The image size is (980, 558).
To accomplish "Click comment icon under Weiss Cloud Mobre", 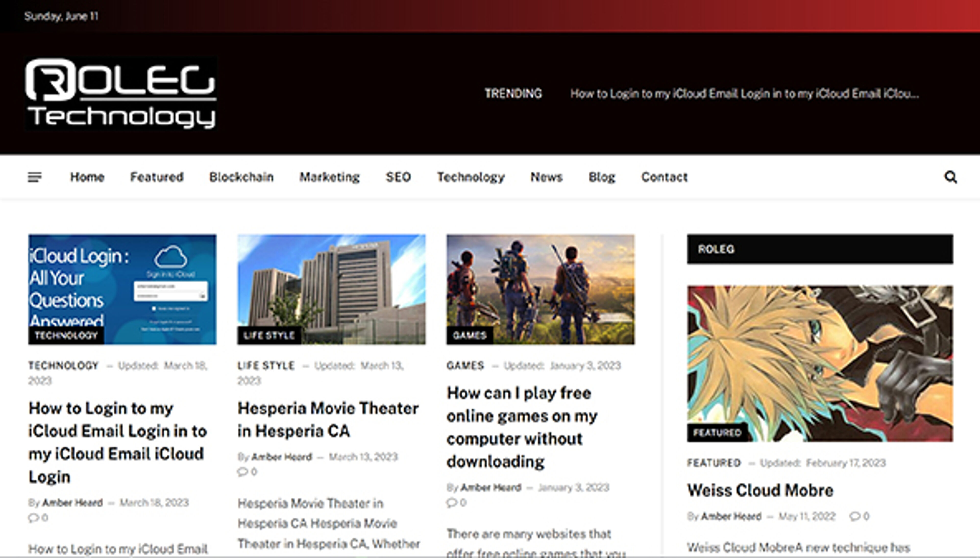I will pos(855,516).
